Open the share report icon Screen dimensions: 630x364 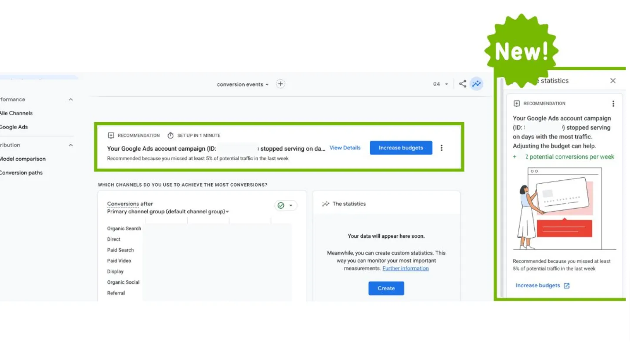click(463, 84)
